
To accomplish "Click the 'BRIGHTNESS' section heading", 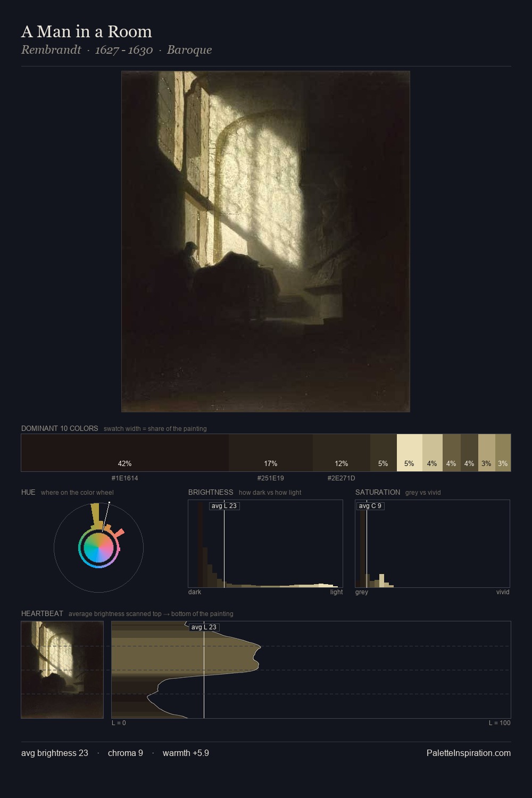I will click(x=211, y=492).
